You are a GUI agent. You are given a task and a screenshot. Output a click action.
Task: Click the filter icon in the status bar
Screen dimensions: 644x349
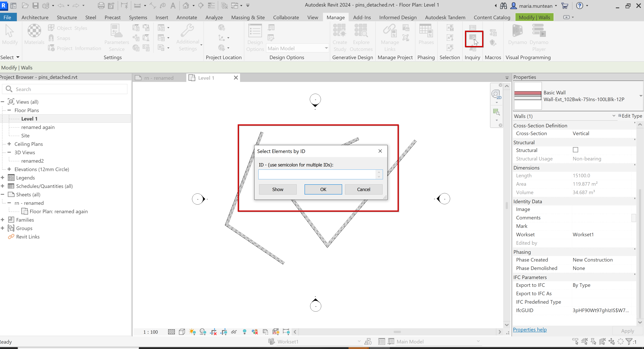(629, 341)
